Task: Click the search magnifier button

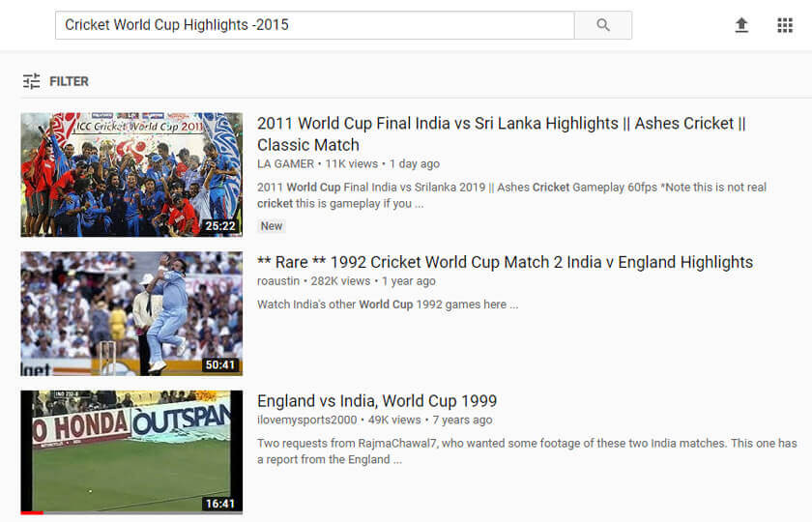Action: (603, 25)
